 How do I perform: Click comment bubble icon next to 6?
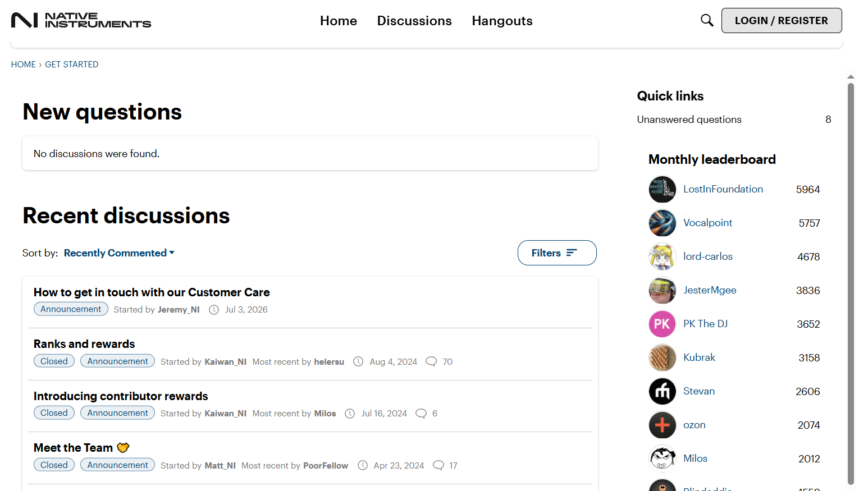[421, 414]
